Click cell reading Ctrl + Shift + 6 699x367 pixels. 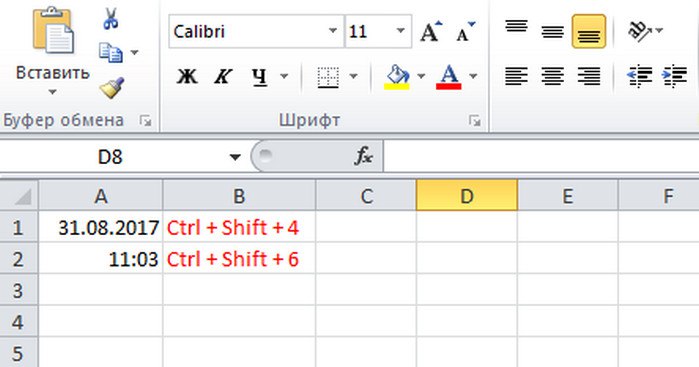[239, 259]
